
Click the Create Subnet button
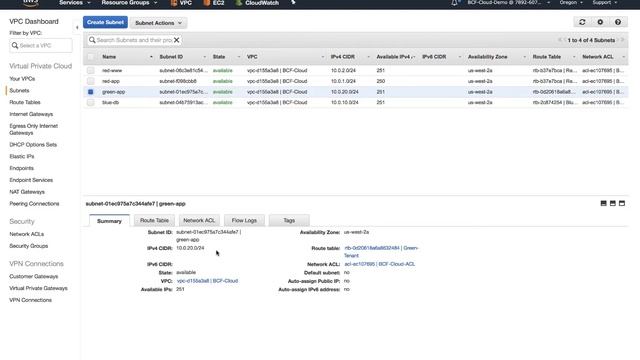tap(105, 22)
